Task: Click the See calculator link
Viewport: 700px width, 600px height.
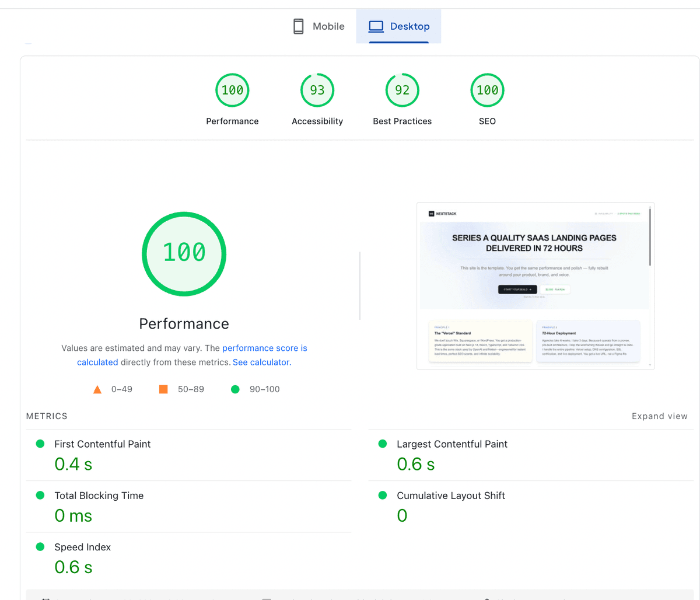Action: 260,362
